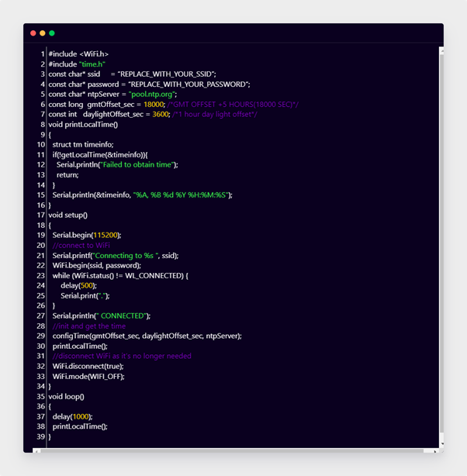Click the green maximize dot

pos(52,33)
